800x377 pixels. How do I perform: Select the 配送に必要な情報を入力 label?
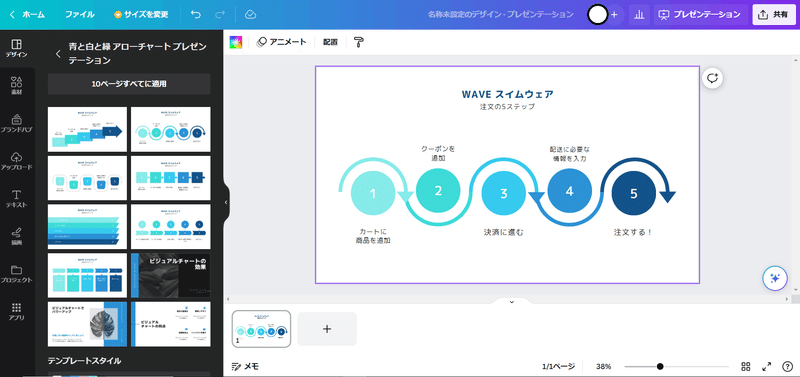569,154
